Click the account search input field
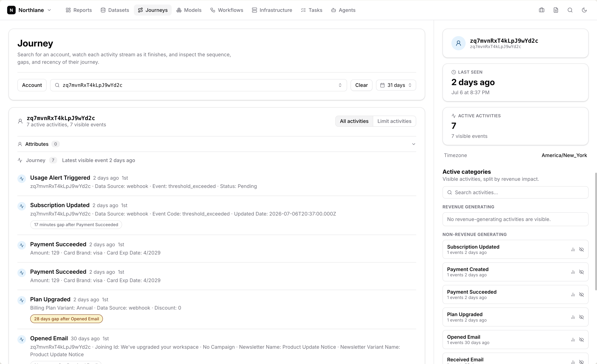597x364 pixels. coord(198,85)
